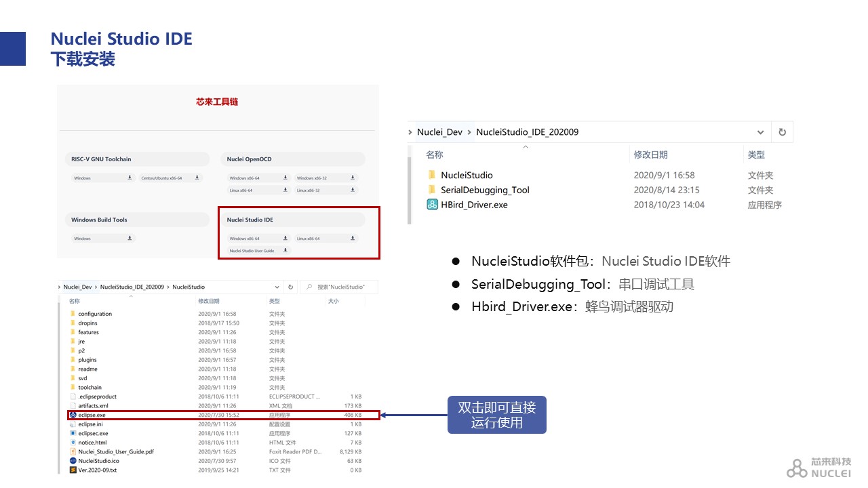Sort by 名称 column in NucleiStudio window
868x488 pixels.
[x=74, y=301]
